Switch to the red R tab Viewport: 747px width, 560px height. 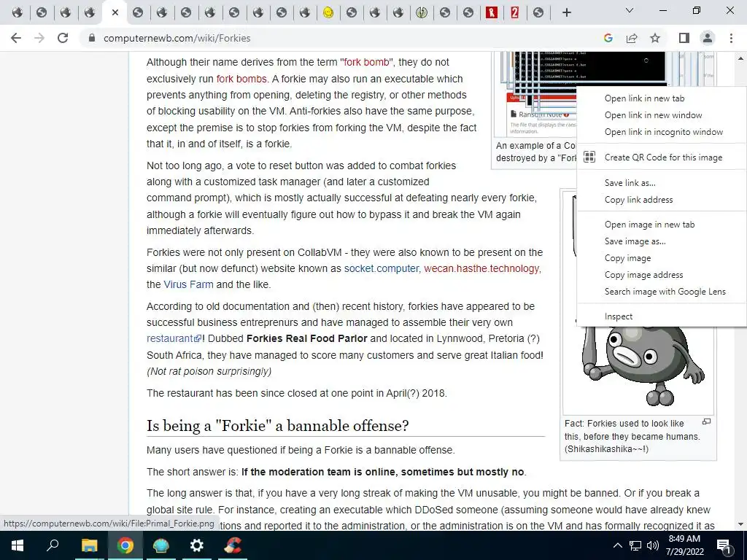pos(491,13)
